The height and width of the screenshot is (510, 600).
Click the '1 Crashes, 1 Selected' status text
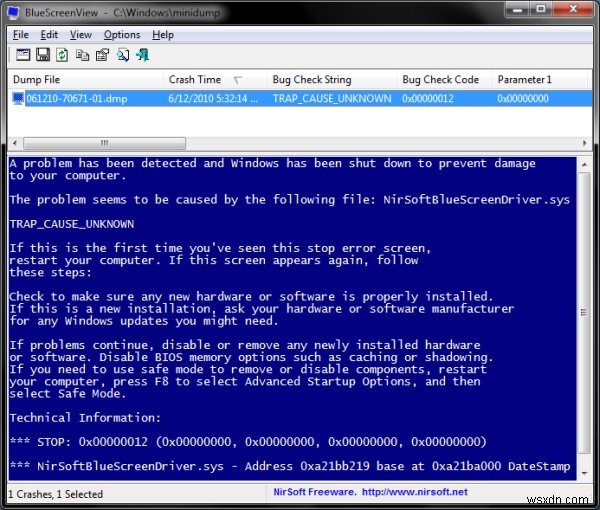tap(55, 494)
